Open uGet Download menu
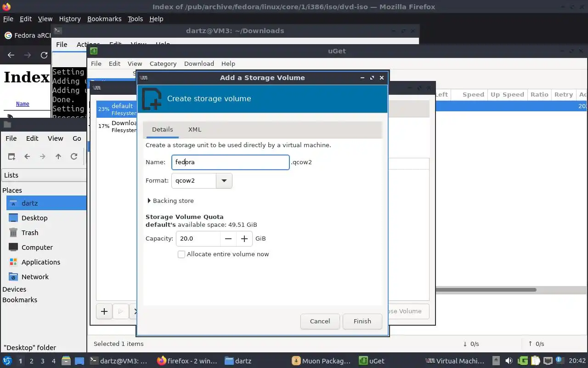This screenshot has height=368, width=588. tap(199, 63)
